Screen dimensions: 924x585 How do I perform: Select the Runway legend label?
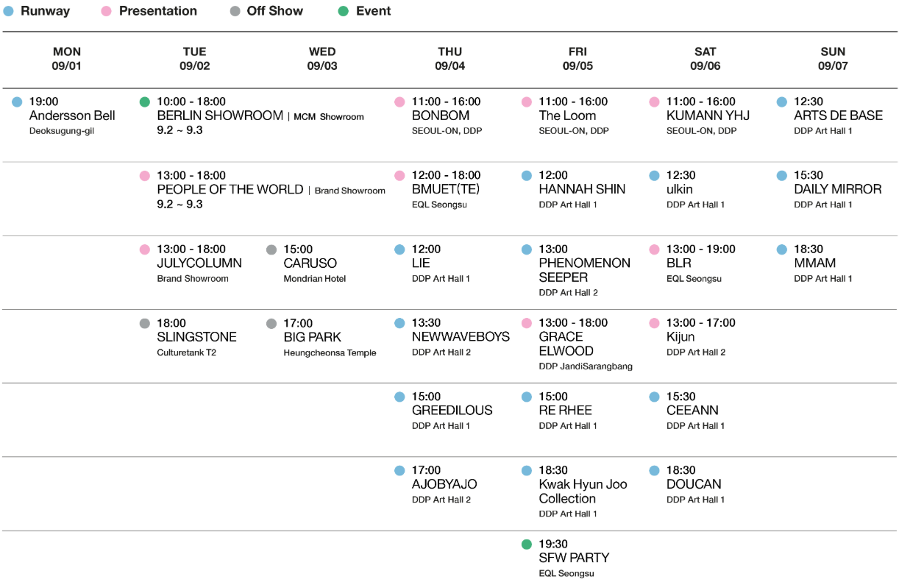point(46,11)
